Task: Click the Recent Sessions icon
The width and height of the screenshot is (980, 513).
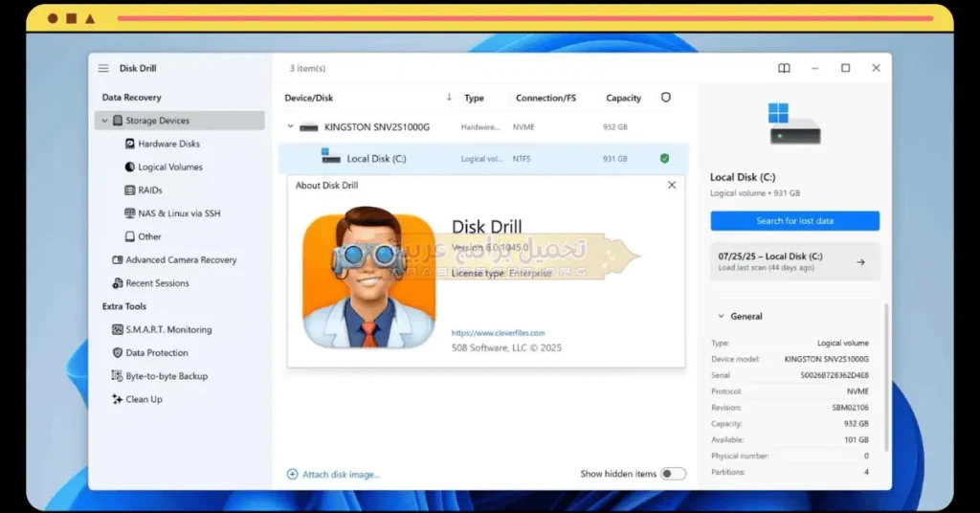Action: (117, 283)
